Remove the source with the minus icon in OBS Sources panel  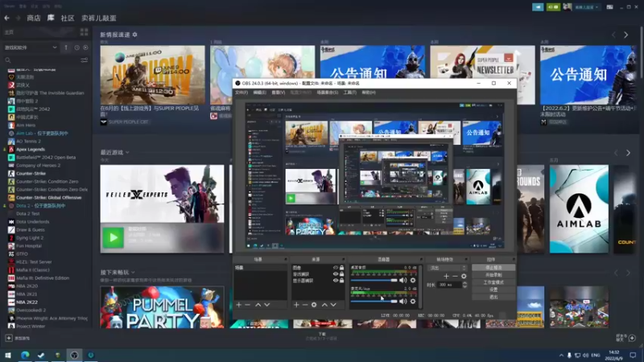pos(305,305)
